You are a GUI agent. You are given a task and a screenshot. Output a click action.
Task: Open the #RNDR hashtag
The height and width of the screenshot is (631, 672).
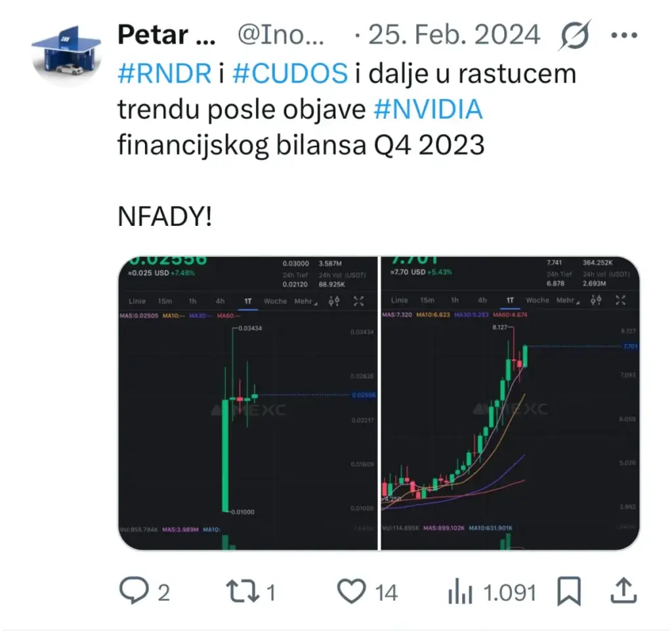[x=164, y=74]
